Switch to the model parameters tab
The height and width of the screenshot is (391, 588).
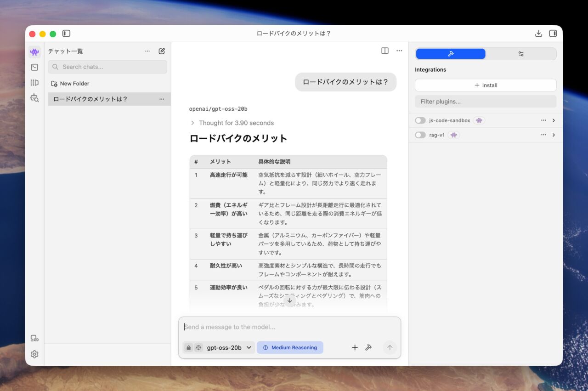(520, 54)
